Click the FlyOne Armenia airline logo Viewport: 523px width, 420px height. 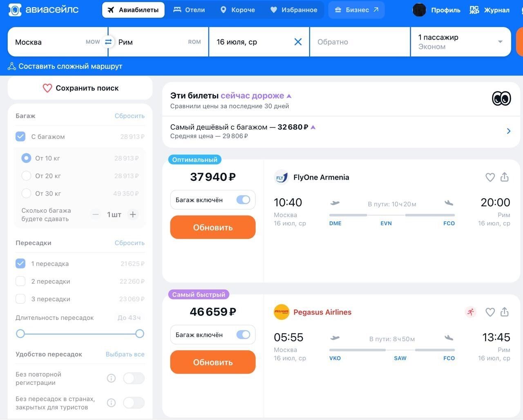(x=281, y=177)
